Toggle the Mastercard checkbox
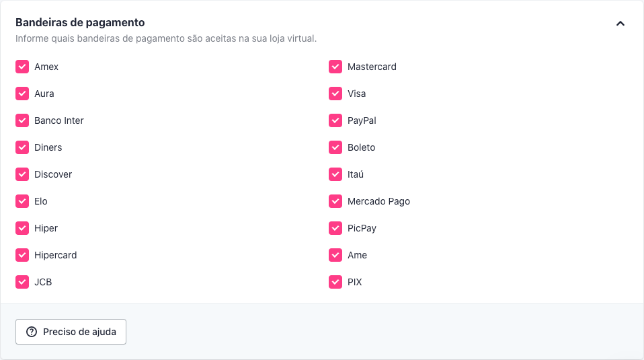The height and width of the screenshot is (360, 644). tap(335, 67)
